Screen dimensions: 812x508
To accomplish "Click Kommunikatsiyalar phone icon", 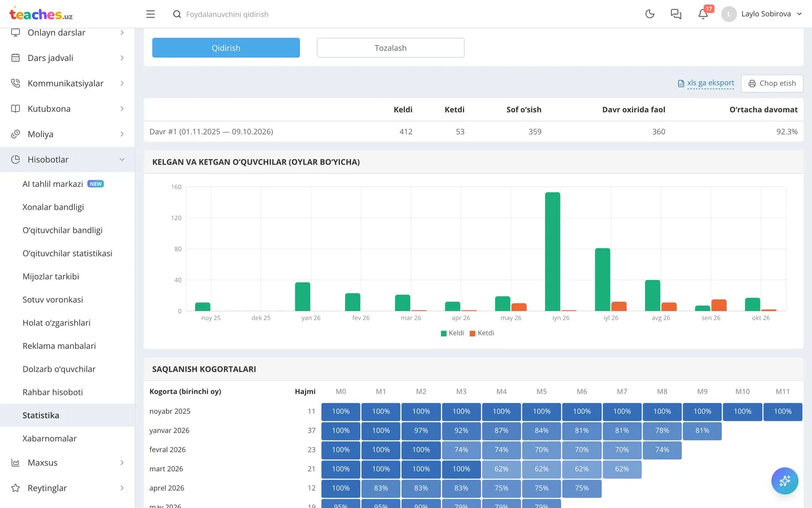I will [16, 83].
